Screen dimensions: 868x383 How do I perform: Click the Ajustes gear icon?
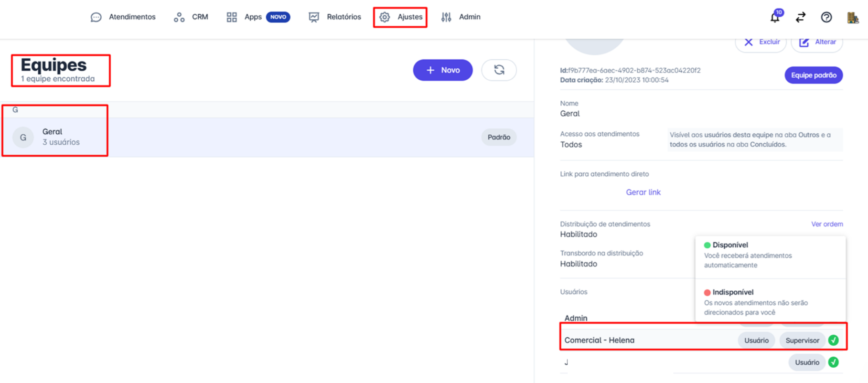pos(385,17)
